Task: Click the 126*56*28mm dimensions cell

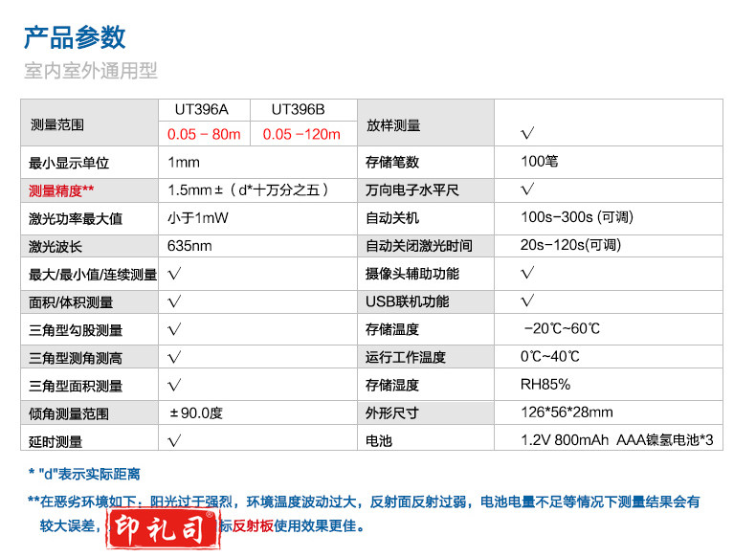Action: [567, 412]
